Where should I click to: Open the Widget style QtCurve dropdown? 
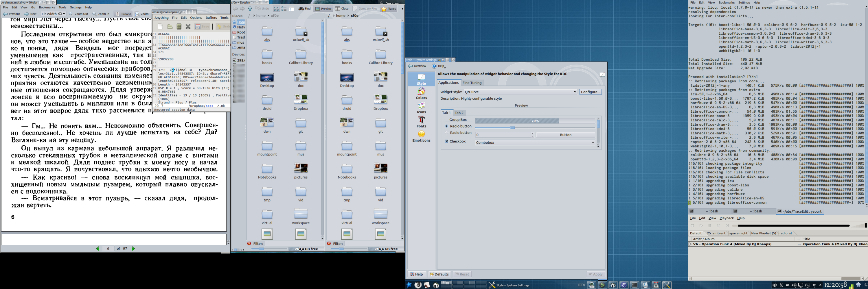520,92
